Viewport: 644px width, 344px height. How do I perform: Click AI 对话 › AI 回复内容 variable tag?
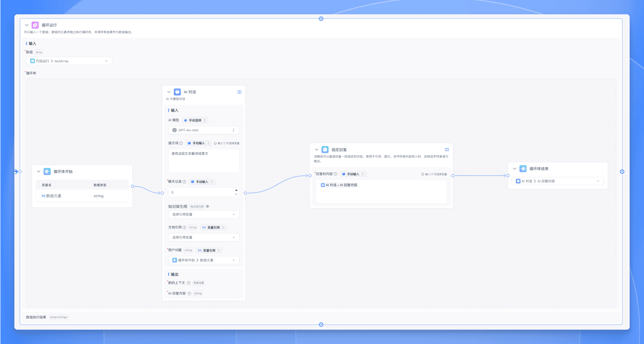(x=339, y=185)
